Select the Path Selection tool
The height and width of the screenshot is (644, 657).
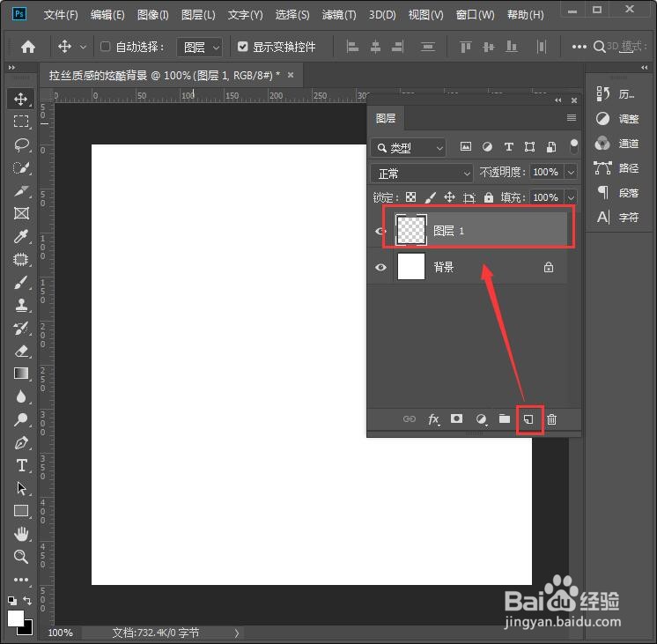(x=21, y=488)
